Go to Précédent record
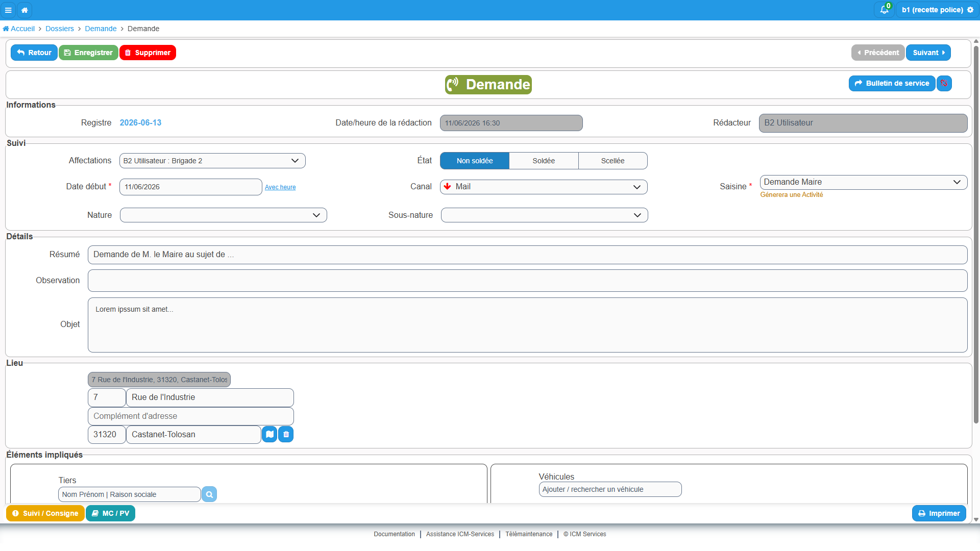The height and width of the screenshot is (551, 980). click(x=878, y=53)
